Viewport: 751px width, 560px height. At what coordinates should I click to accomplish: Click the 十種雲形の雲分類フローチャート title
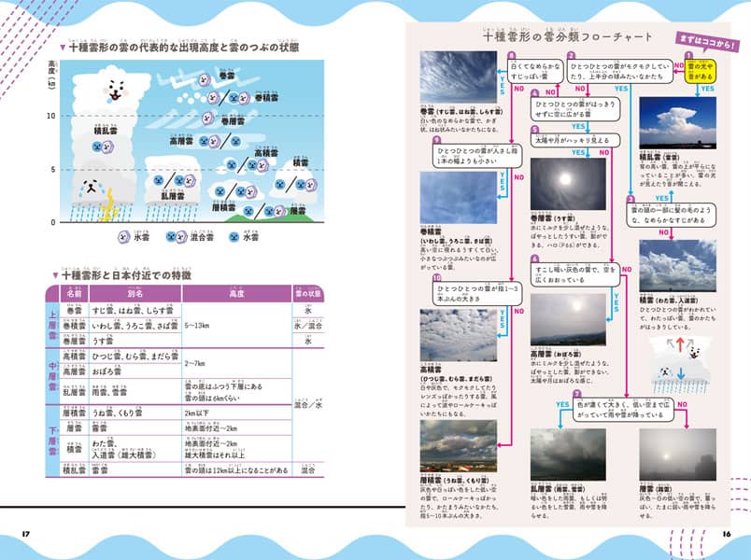(x=568, y=36)
